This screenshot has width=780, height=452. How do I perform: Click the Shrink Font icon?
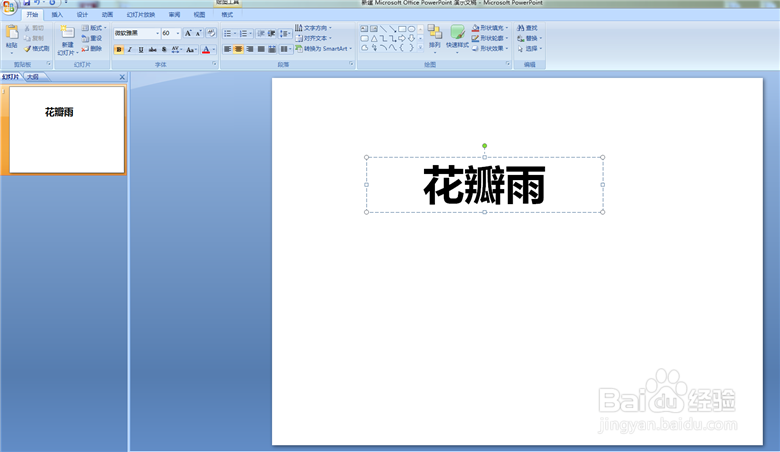(198, 33)
